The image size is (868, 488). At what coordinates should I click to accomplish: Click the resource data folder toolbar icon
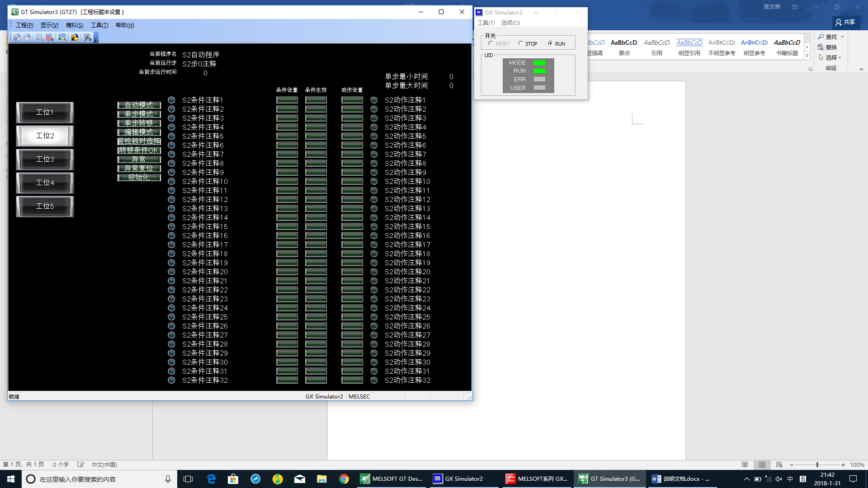[x=75, y=38]
